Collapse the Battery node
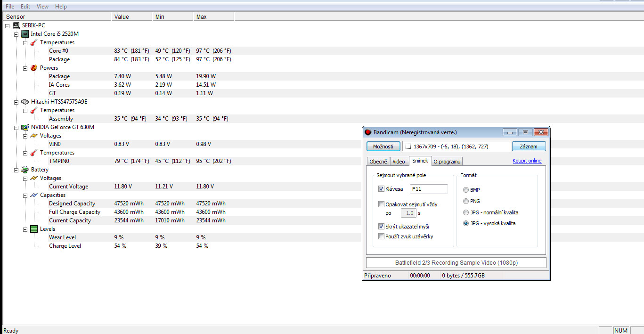This screenshot has width=644, height=334. point(16,170)
